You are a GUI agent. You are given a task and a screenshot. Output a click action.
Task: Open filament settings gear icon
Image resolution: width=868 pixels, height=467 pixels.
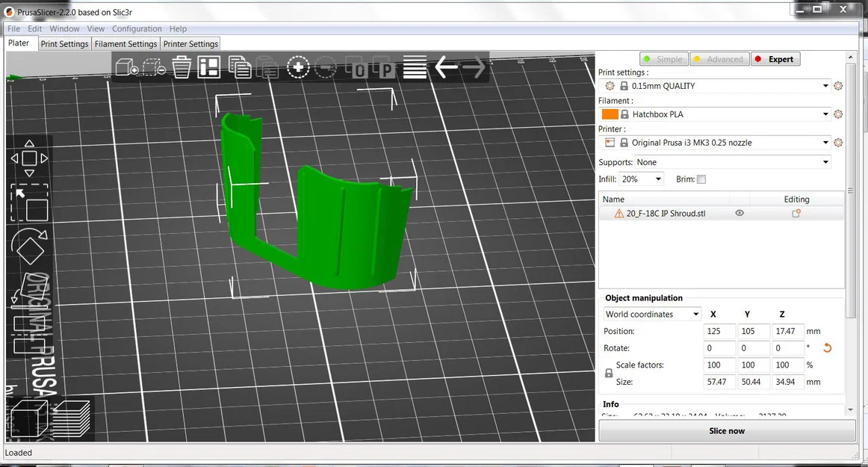(x=838, y=114)
